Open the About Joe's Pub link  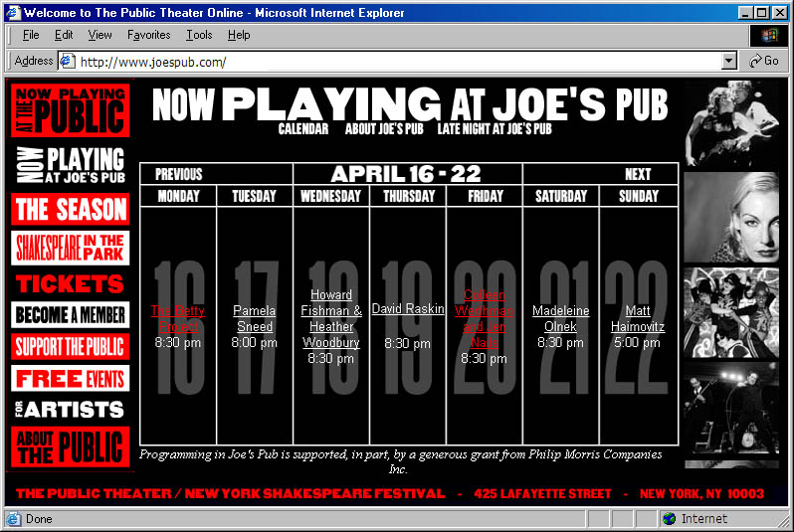pyautogui.click(x=384, y=128)
